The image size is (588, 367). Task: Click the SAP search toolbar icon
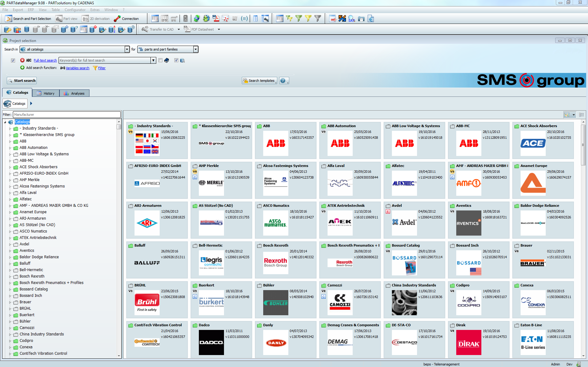coord(351,19)
